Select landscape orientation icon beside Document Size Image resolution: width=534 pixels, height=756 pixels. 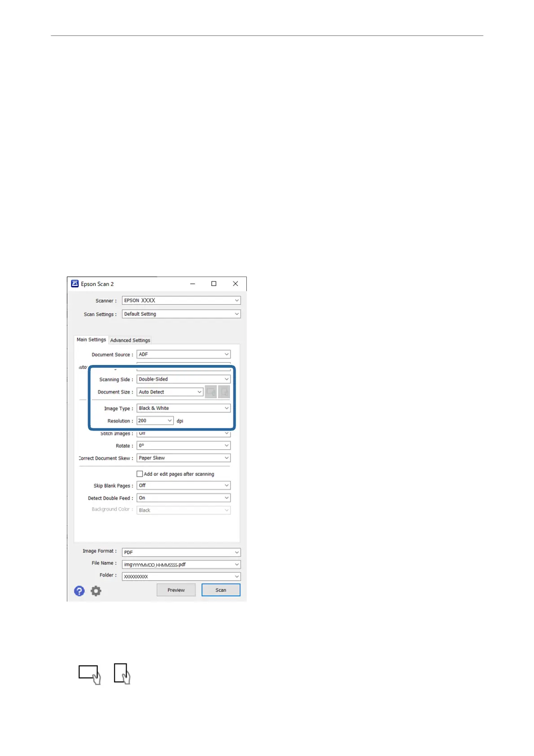(211, 392)
